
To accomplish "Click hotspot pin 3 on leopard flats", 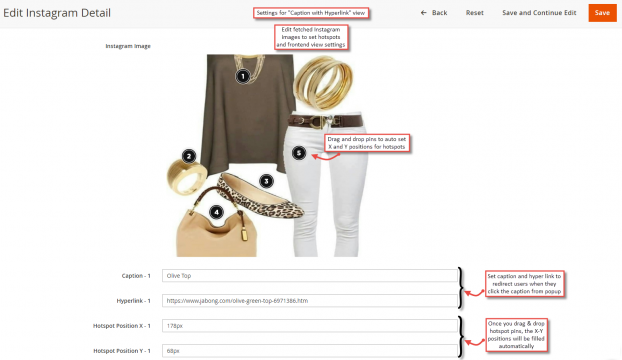I will pyautogui.click(x=267, y=181).
